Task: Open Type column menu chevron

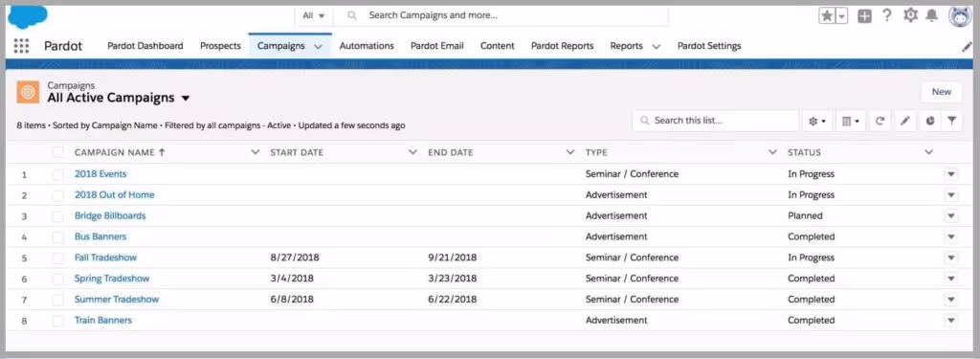Action: (x=772, y=152)
